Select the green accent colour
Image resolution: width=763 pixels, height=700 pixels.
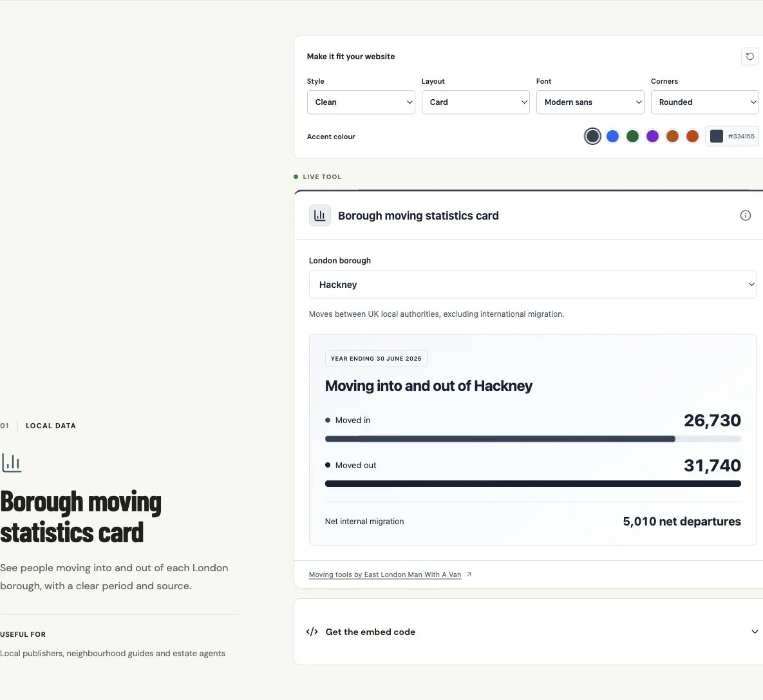(x=632, y=137)
